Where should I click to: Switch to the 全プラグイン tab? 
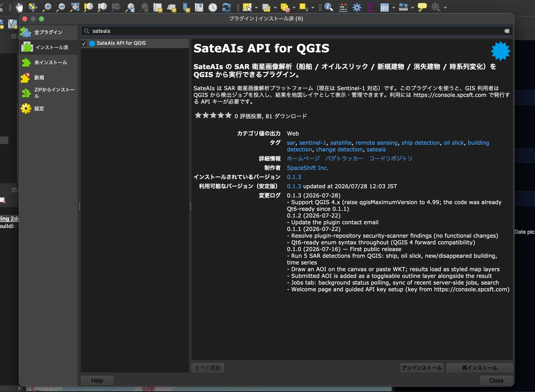pyautogui.click(x=48, y=32)
